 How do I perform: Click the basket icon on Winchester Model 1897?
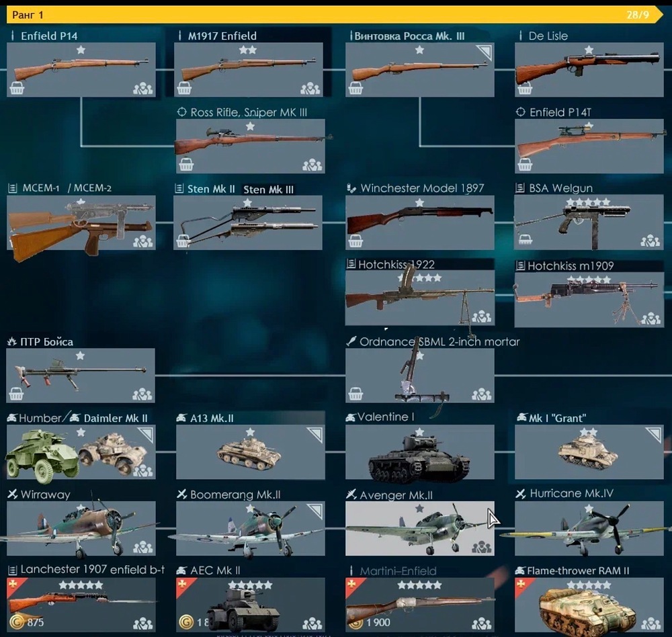tap(355, 241)
